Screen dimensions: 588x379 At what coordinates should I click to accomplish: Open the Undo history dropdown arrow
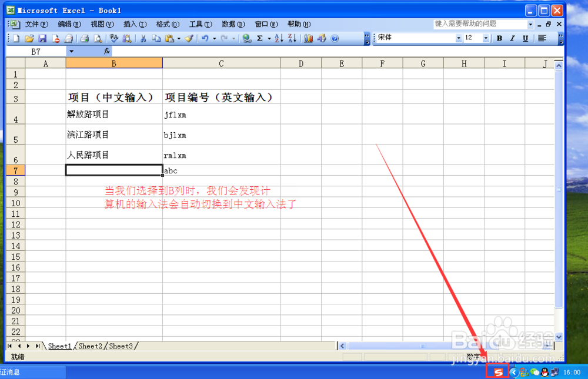coord(215,38)
